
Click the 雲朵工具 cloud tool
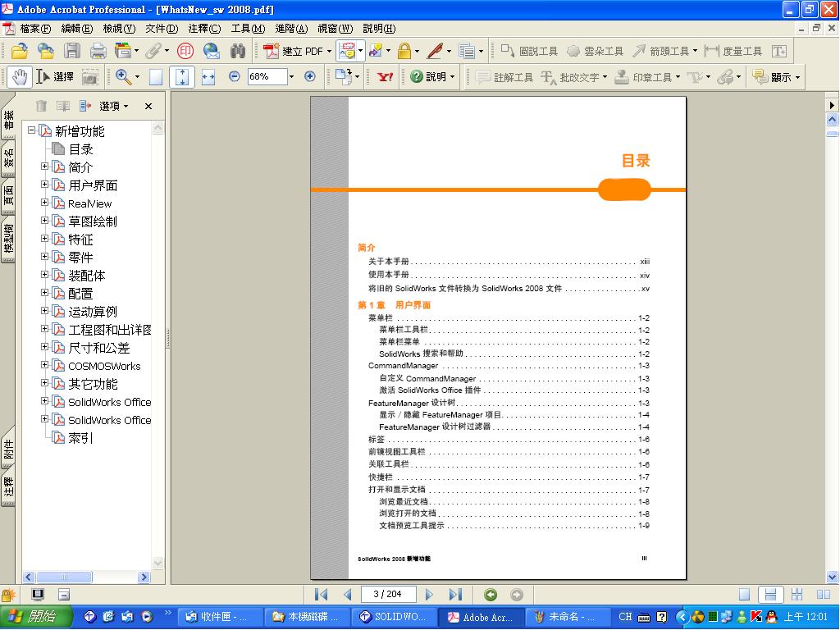pyautogui.click(x=596, y=51)
